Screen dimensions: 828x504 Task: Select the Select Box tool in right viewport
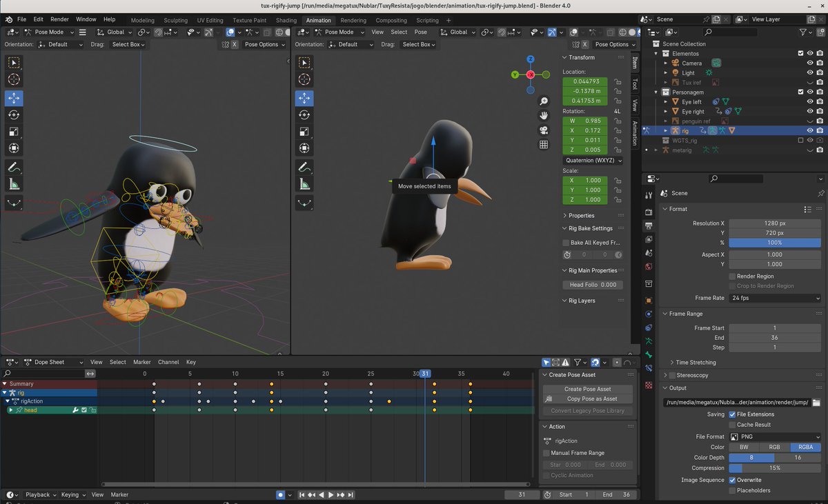point(304,62)
